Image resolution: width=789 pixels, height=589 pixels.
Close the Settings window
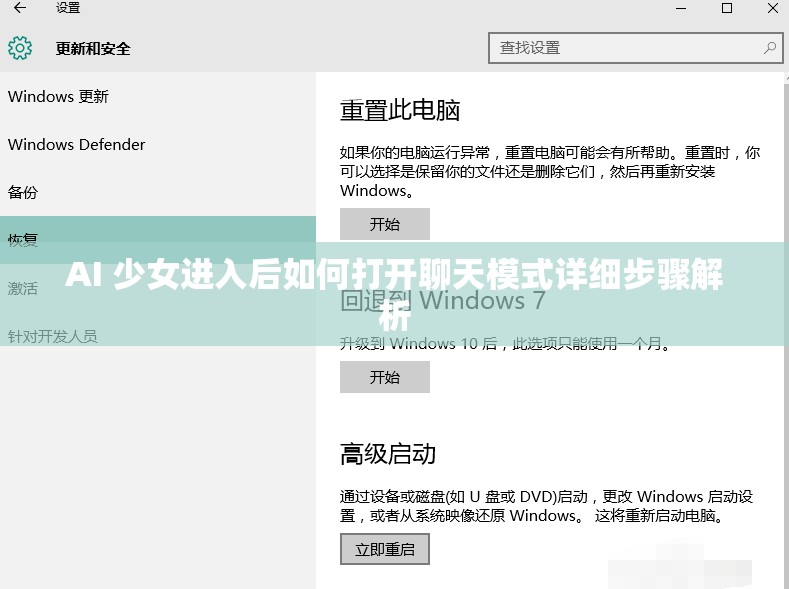772,8
